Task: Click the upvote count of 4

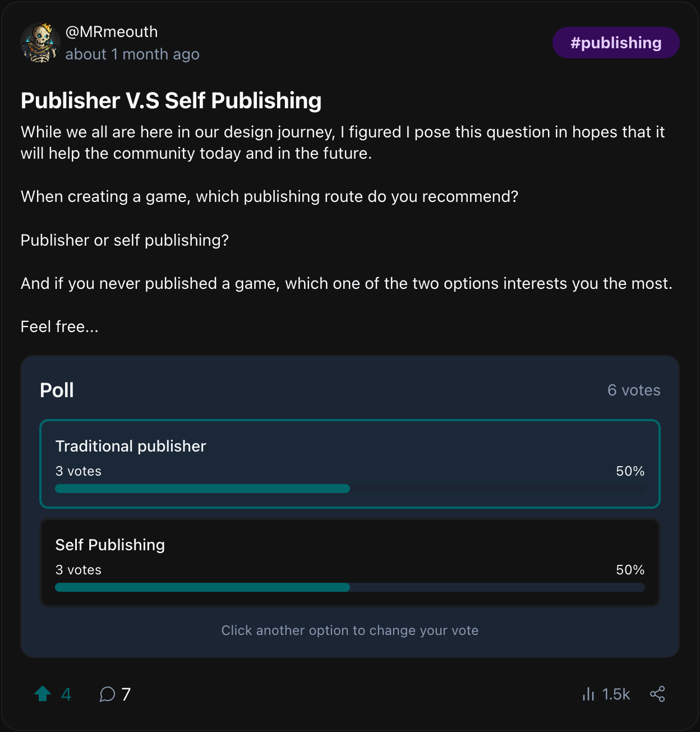Action: tap(66, 694)
